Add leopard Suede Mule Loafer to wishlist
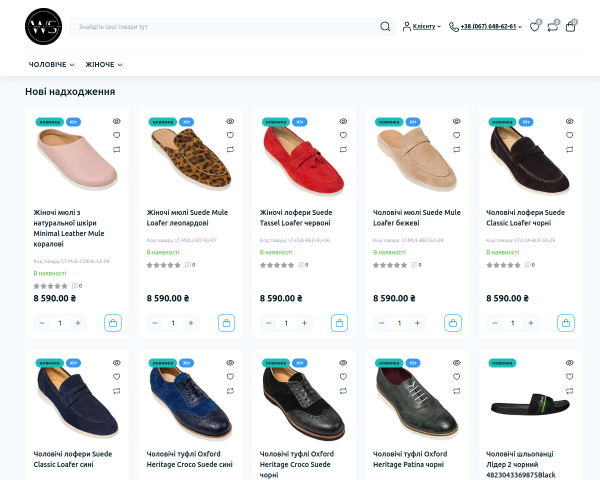Image resolution: width=600 pixels, height=480 pixels. click(x=230, y=135)
